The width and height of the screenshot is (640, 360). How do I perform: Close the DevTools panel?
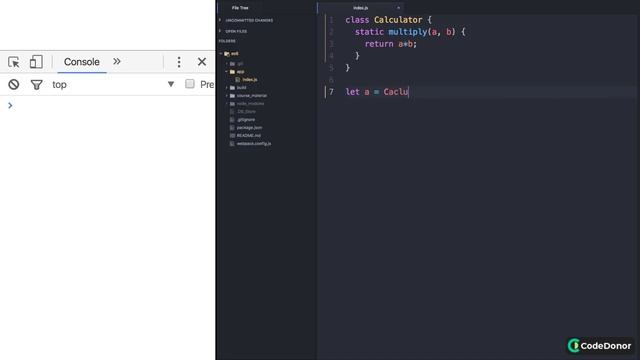[202, 62]
